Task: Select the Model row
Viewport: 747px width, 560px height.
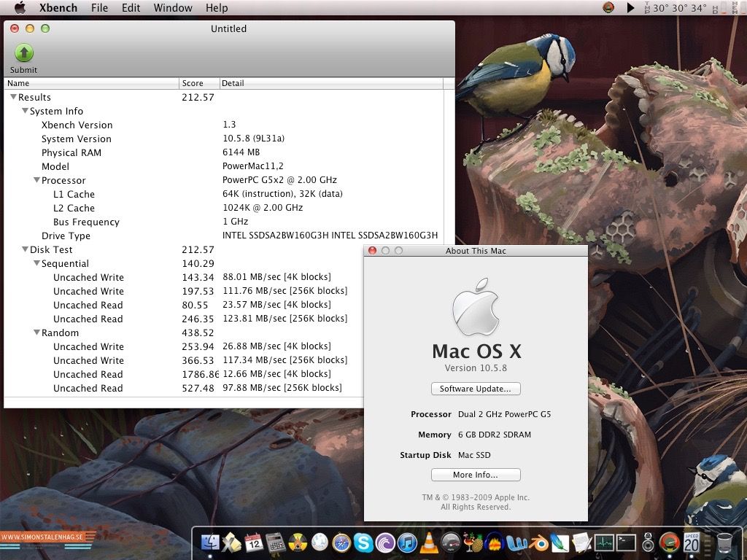Action: [224, 166]
